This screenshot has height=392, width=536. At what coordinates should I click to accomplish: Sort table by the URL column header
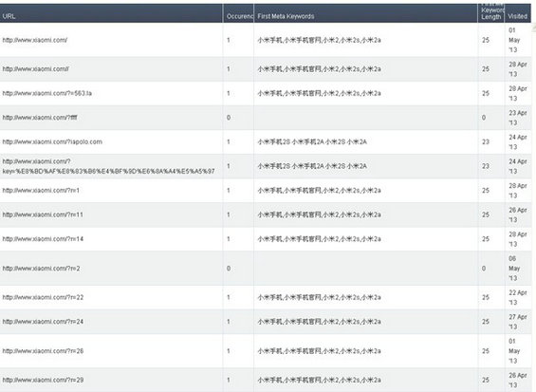pos(9,16)
